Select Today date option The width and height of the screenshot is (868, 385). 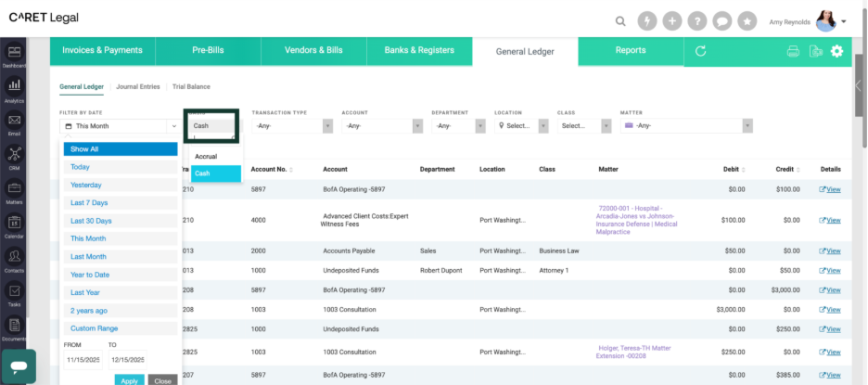click(121, 167)
